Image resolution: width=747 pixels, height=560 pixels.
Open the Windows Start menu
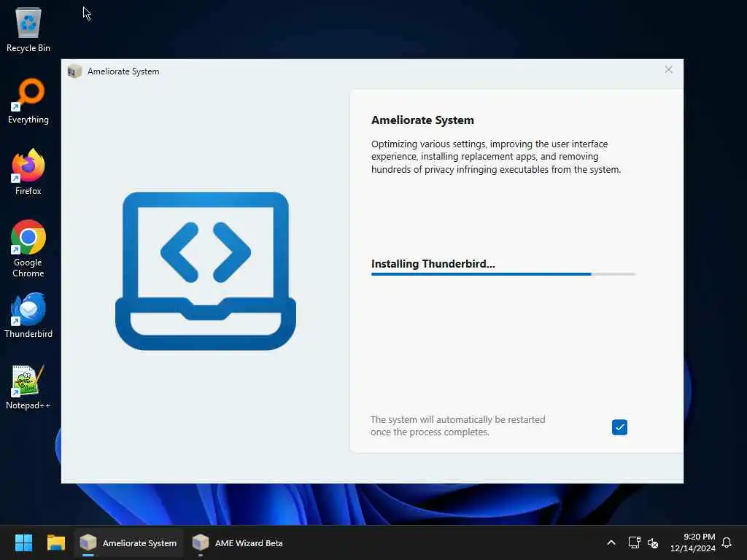(x=23, y=542)
